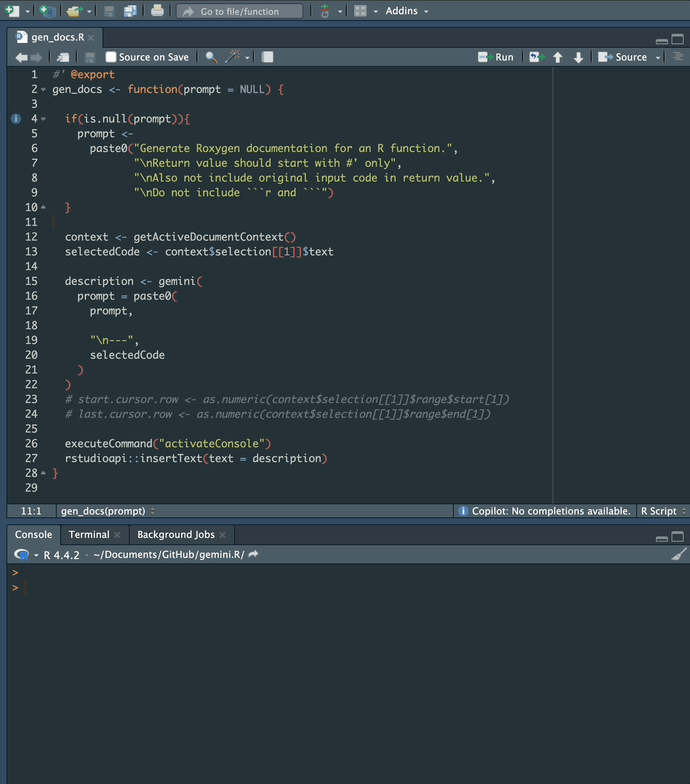This screenshot has width=690, height=784.
Task: Save the current document from main toolbar
Action: 109,11
